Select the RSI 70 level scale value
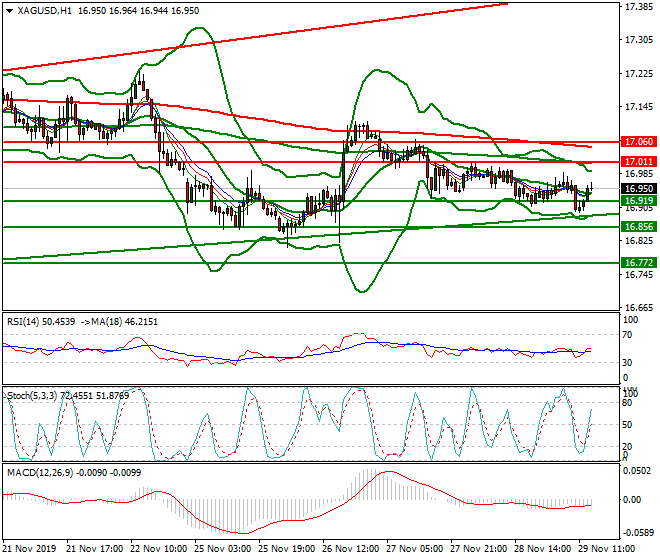This screenshot has height=560, width=660. point(627,335)
